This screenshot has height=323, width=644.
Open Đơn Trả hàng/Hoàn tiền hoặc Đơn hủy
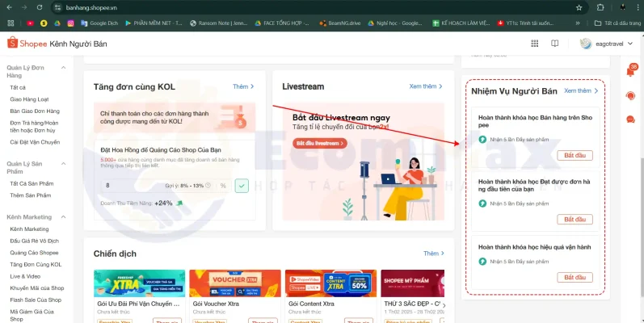coord(34,127)
